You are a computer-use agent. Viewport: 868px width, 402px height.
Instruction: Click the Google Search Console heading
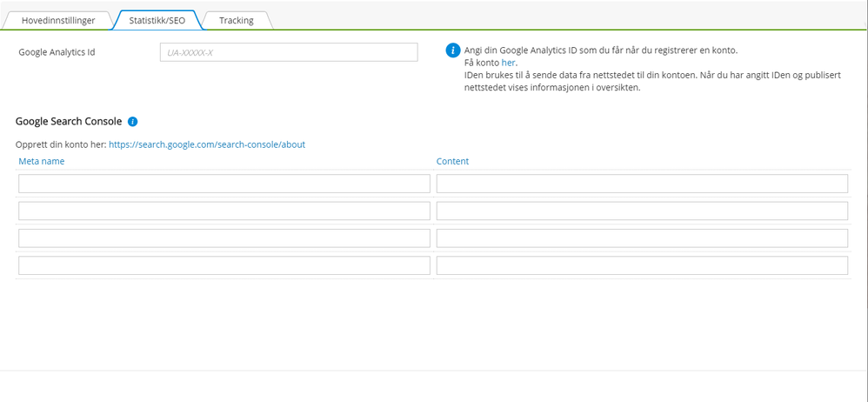point(69,121)
